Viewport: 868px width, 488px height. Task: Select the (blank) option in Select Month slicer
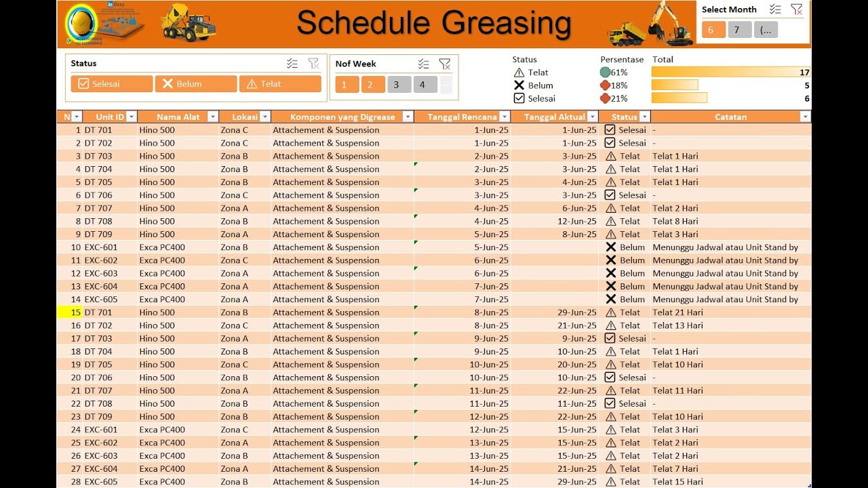click(x=766, y=30)
